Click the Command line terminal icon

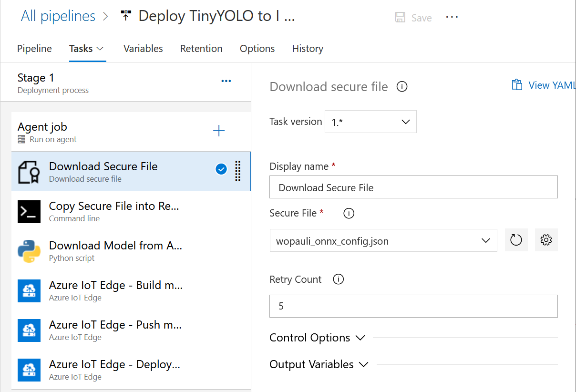coord(29,212)
